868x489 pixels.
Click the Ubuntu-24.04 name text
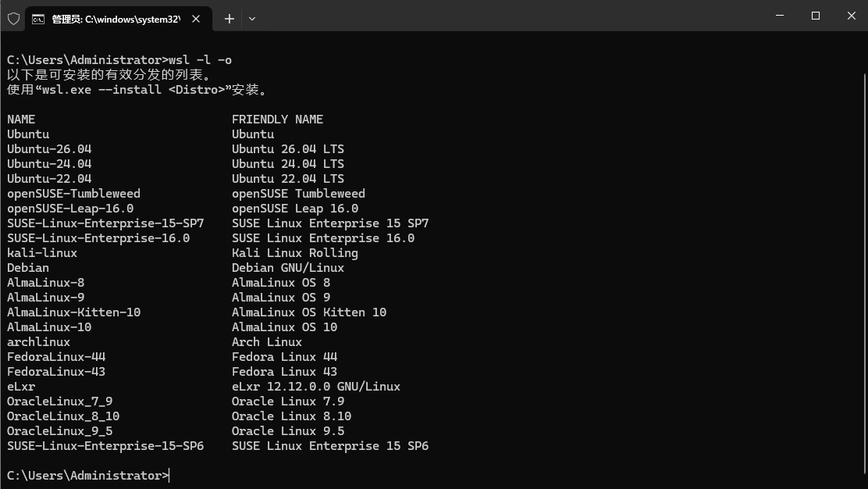point(49,164)
